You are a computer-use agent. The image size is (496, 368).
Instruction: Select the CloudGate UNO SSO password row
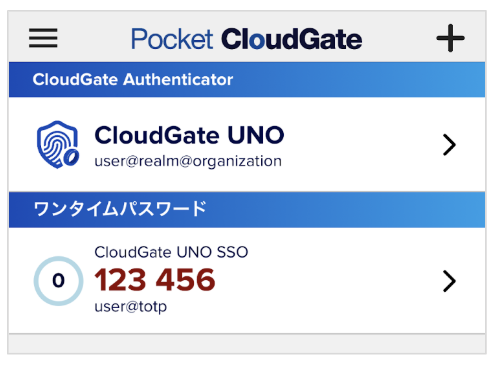point(247,280)
